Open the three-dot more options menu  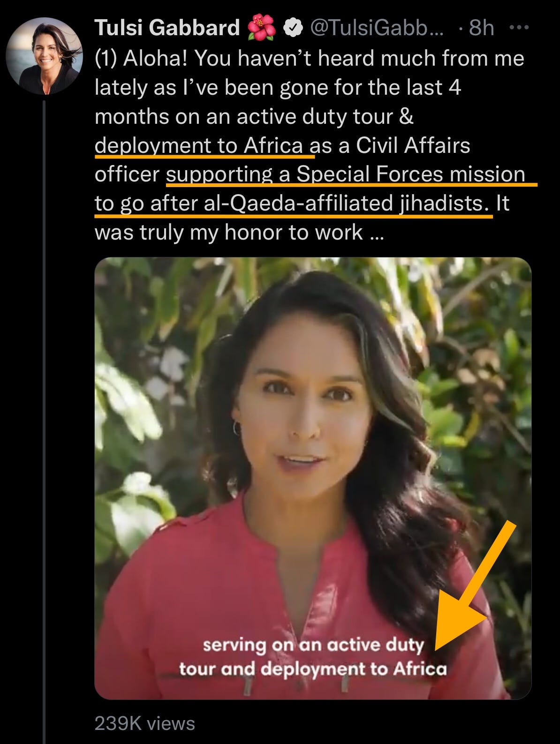coord(519,28)
